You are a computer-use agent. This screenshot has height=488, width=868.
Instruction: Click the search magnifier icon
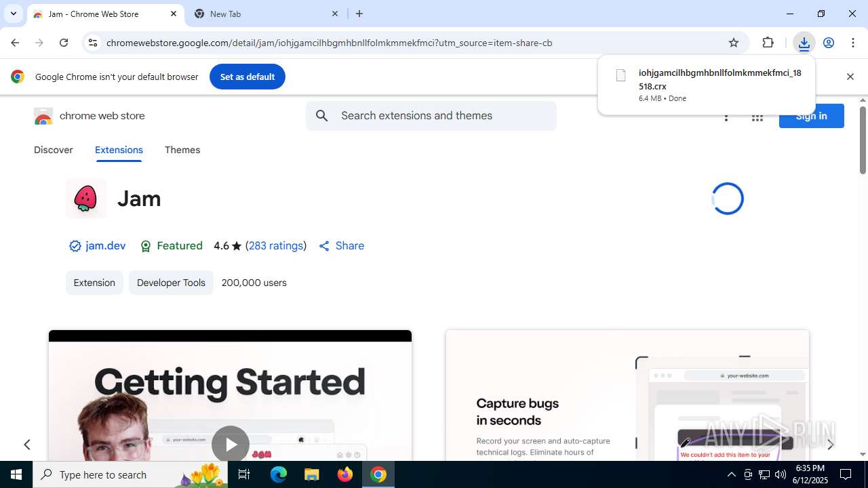point(322,116)
